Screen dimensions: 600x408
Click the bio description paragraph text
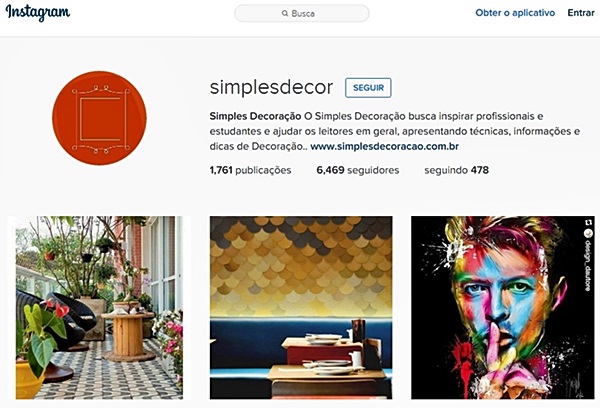point(395,131)
